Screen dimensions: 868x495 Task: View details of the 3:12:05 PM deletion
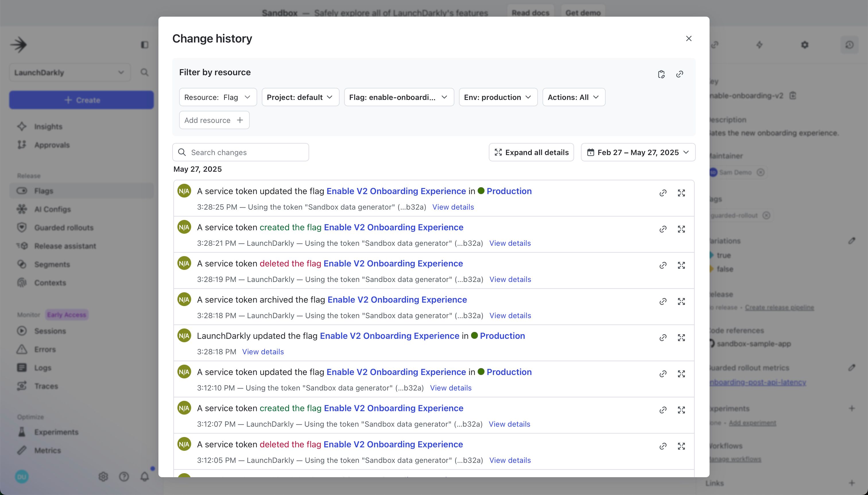click(x=510, y=460)
